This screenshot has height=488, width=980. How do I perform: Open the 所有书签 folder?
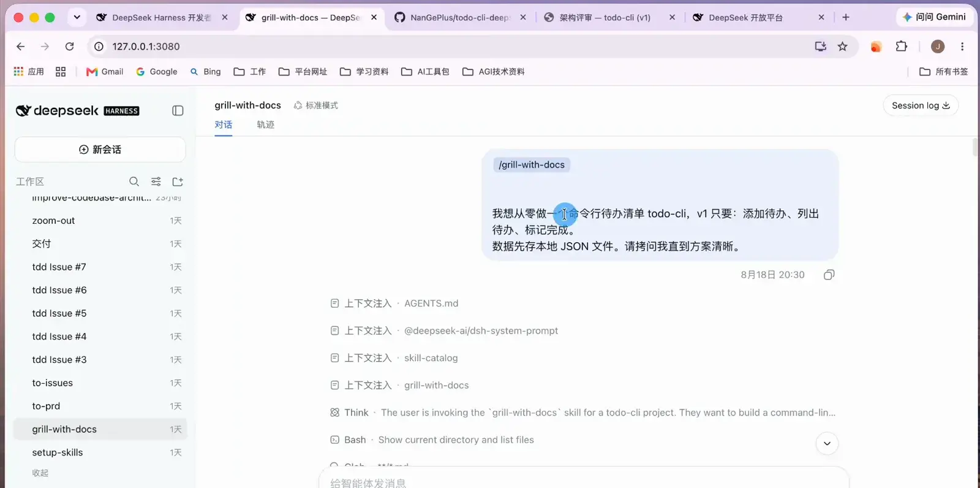pyautogui.click(x=944, y=72)
